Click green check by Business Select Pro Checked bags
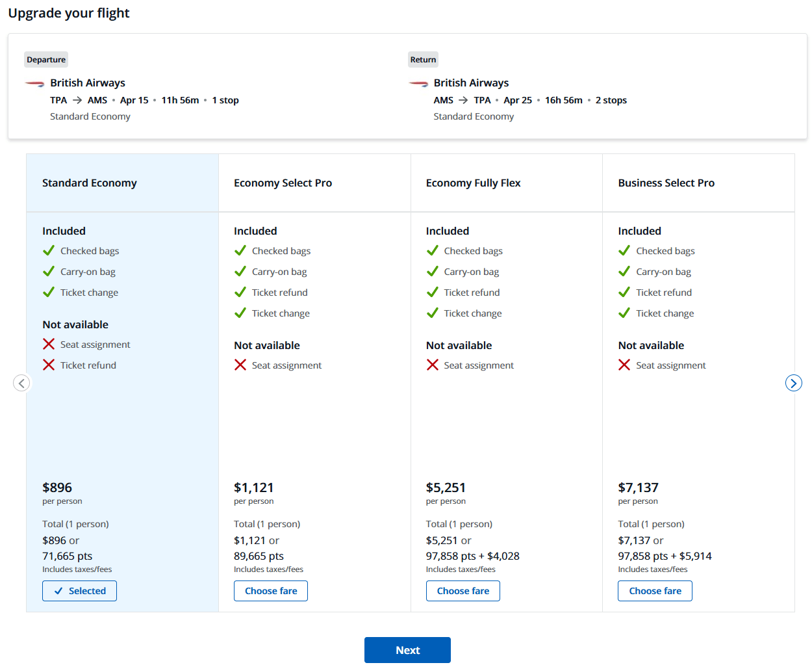The width and height of the screenshot is (812, 665). pyautogui.click(x=624, y=250)
